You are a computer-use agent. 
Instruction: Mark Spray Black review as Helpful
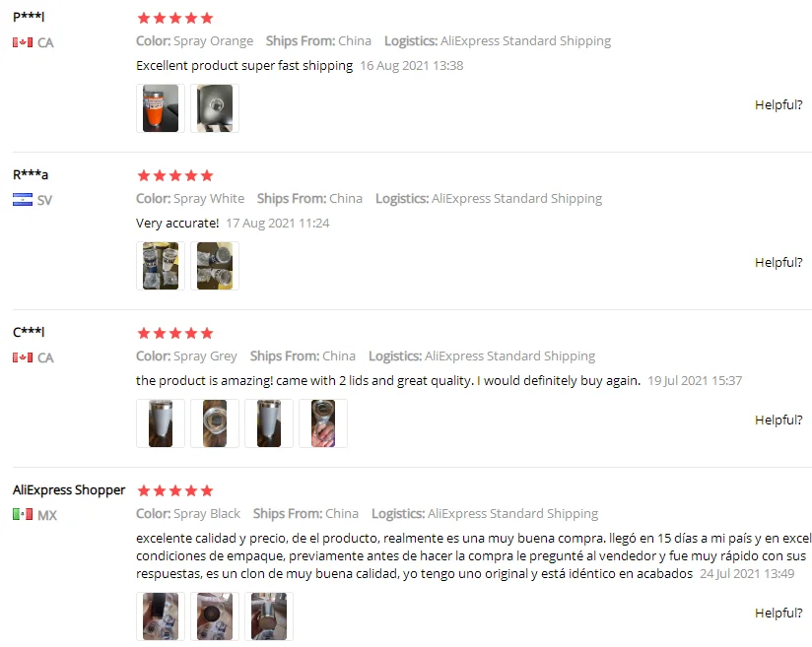point(778,613)
